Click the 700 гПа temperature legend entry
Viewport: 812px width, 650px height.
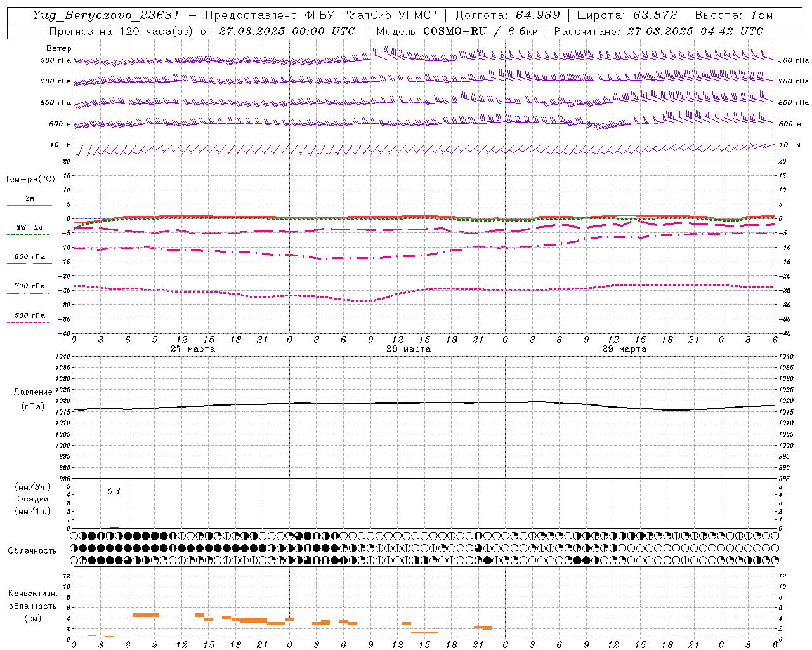coord(29,286)
